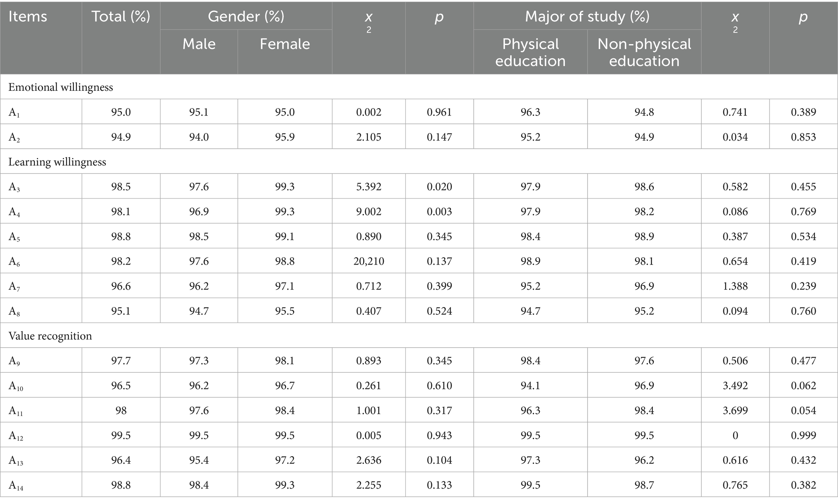Click the Gender (%) header cell
This screenshot has height=504, width=838.
(x=246, y=17)
